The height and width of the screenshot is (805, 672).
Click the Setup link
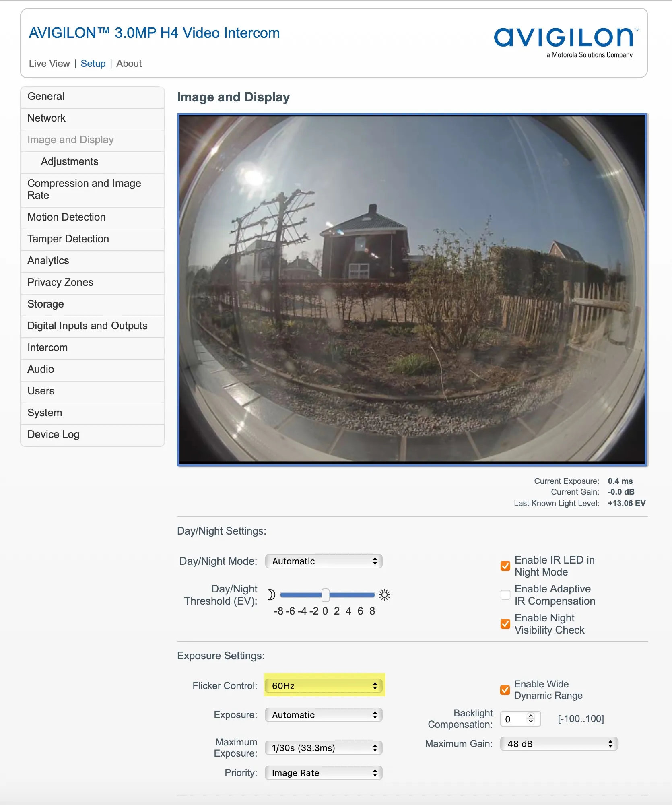click(x=93, y=64)
